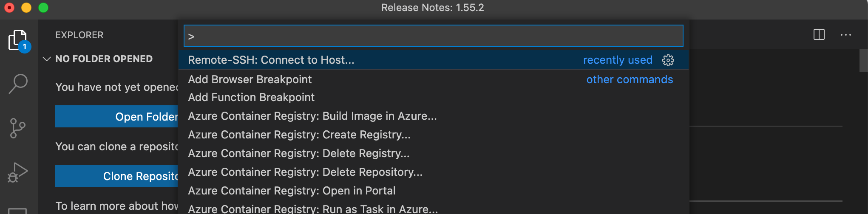
Task: Click the gear icon for Remote-SSH command
Action: point(668,60)
